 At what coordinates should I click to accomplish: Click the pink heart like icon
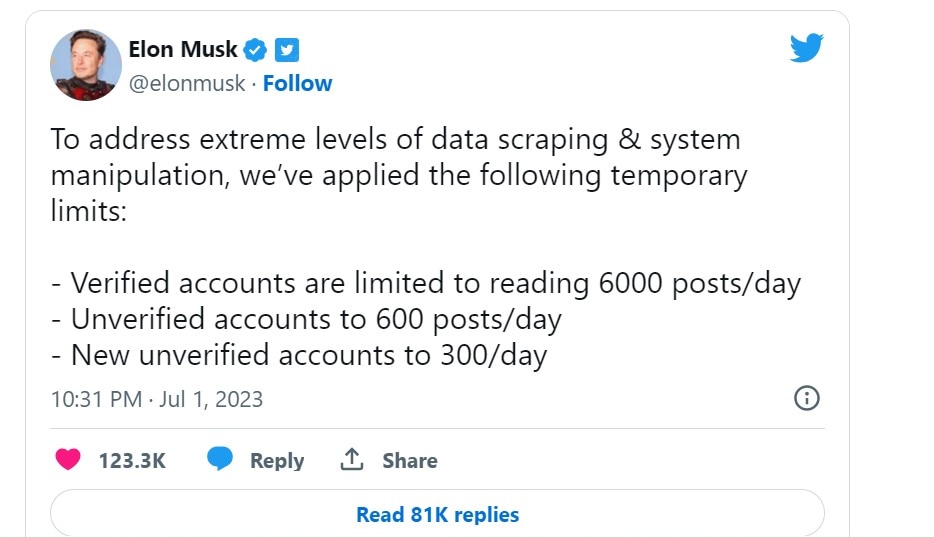[x=68, y=459]
